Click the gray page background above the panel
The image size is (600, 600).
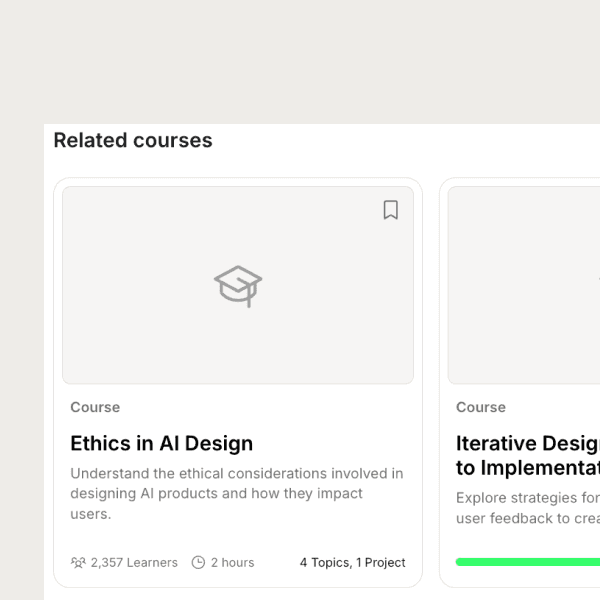[x=300, y=60]
